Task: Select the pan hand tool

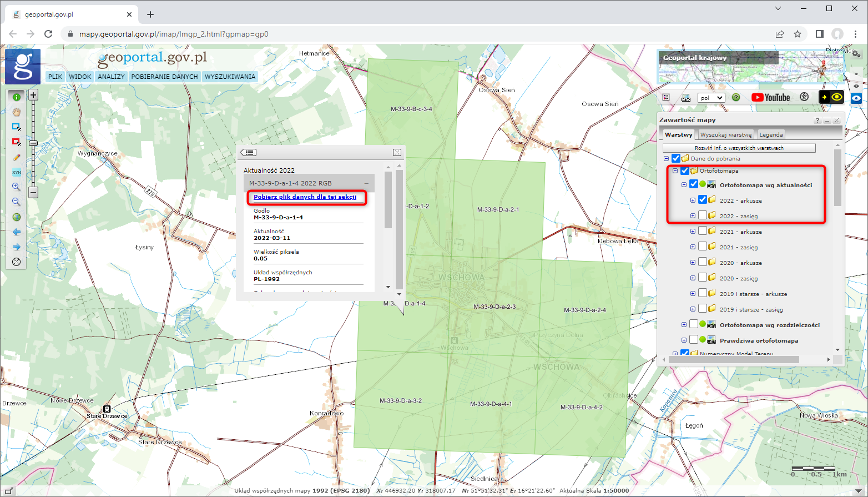Action: point(16,112)
